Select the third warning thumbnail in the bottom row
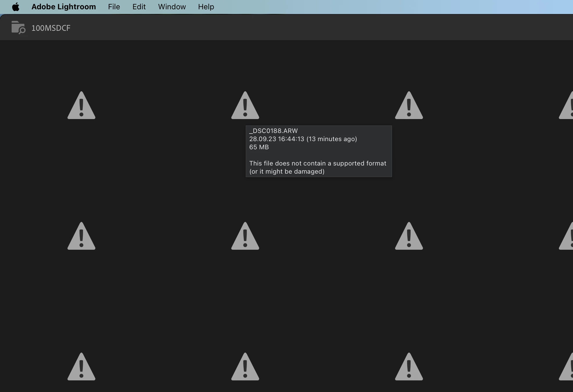This screenshot has width=573, height=392. (x=409, y=367)
